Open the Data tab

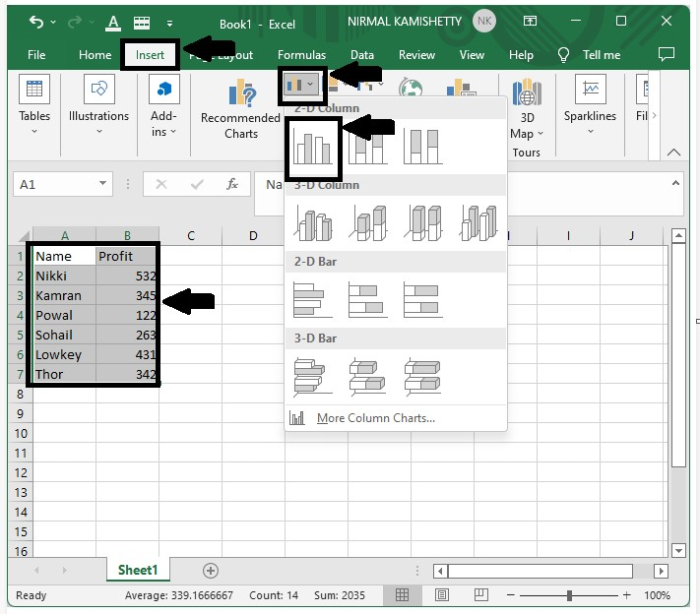click(362, 55)
